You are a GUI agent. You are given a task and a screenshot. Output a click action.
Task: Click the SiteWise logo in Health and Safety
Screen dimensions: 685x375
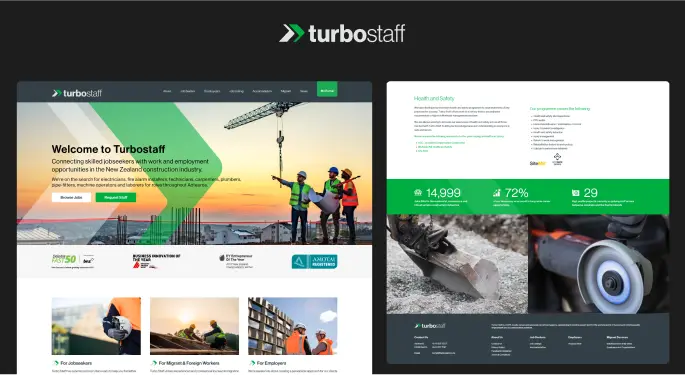point(538,163)
